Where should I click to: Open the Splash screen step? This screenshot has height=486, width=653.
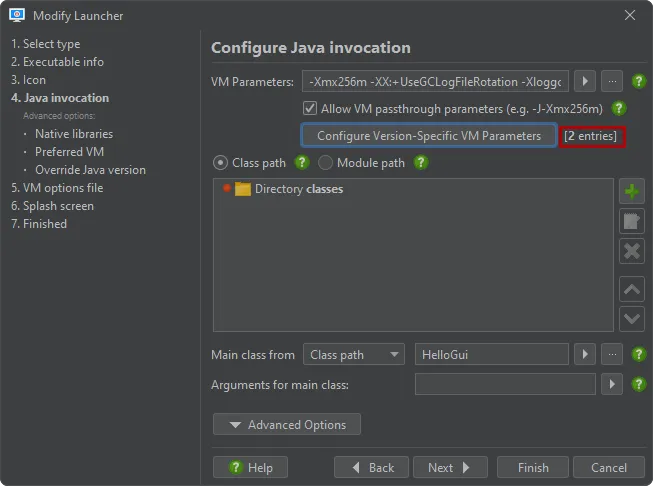[52, 206]
